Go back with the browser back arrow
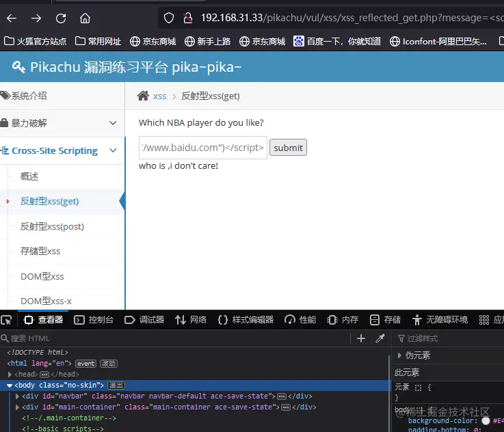 click(12, 18)
